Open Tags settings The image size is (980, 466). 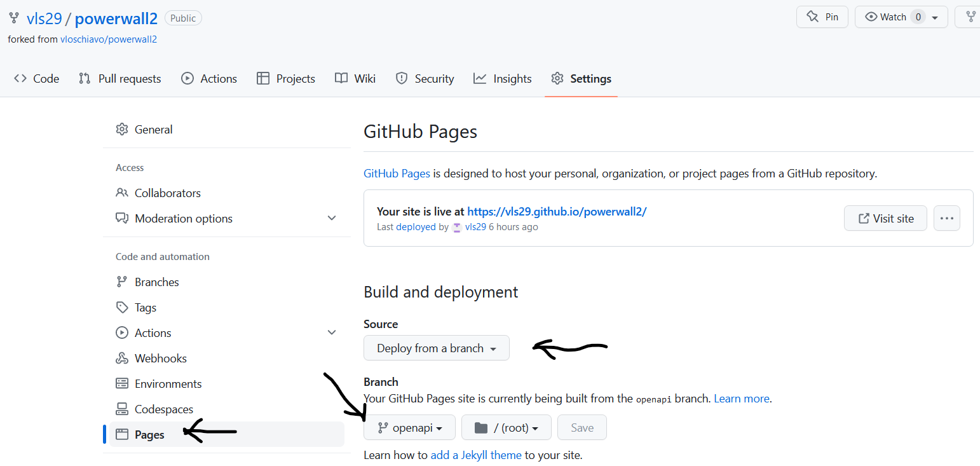[x=226, y=308]
